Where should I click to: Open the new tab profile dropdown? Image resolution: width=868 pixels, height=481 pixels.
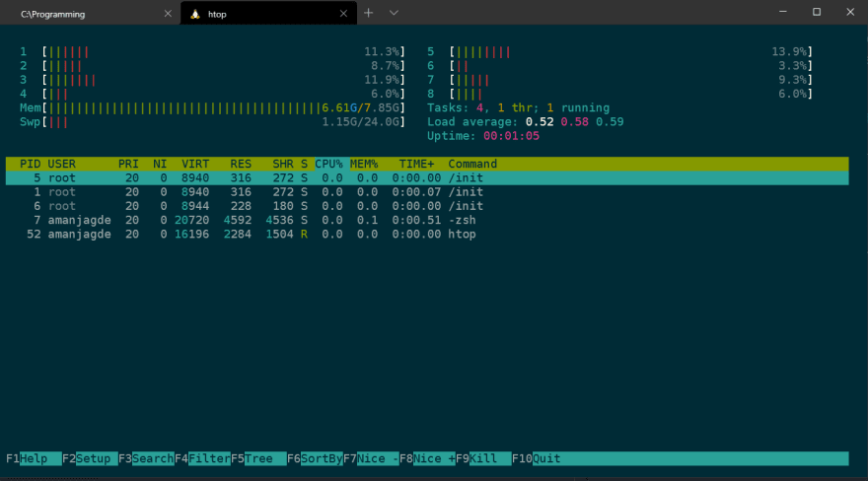394,13
